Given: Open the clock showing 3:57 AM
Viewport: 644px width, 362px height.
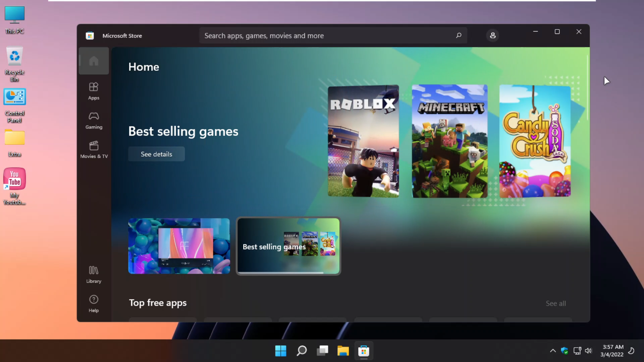Looking at the screenshot, I should (x=612, y=351).
